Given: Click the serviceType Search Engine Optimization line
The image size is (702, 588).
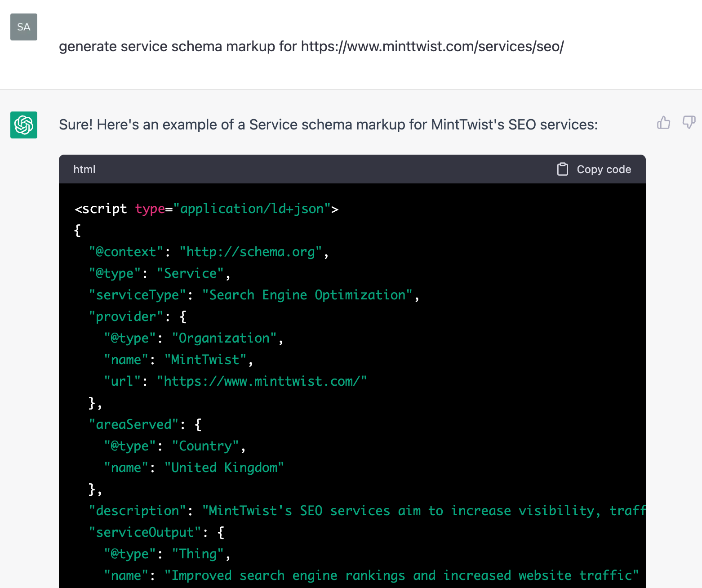Looking at the screenshot, I should tap(254, 295).
